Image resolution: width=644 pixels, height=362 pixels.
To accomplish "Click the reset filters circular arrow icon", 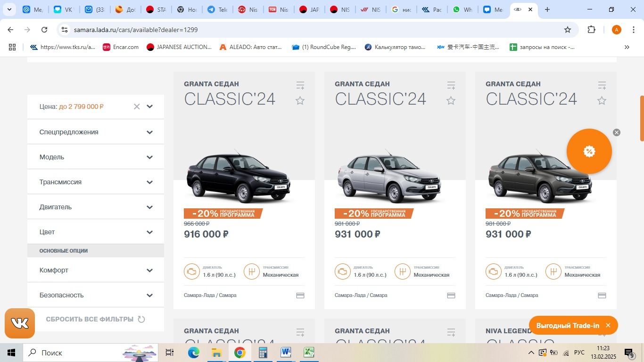I will pos(141,319).
